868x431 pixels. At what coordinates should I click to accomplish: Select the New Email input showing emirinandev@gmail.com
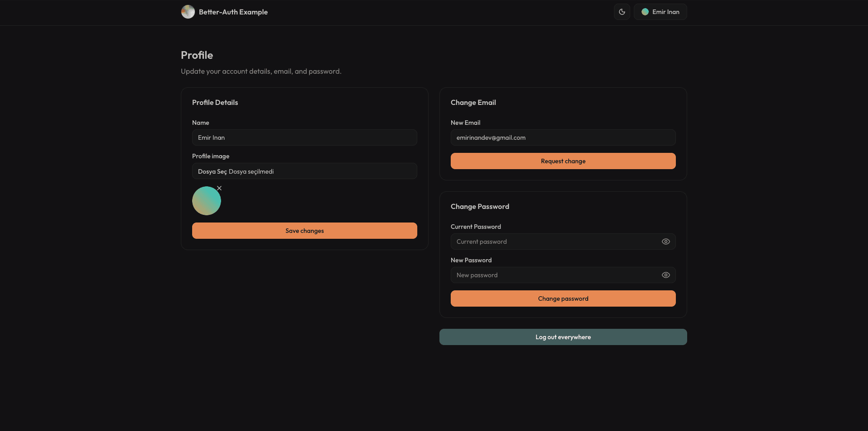(x=563, y=137)
